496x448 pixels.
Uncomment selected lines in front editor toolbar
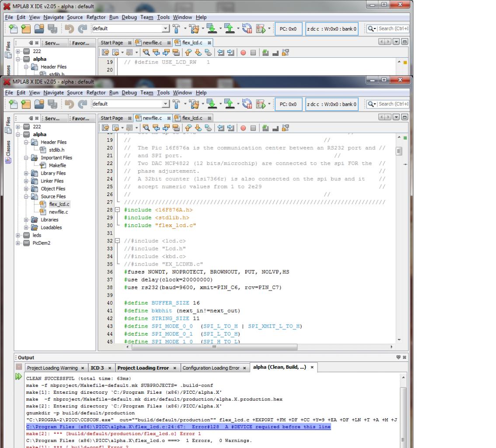point(276,128)
